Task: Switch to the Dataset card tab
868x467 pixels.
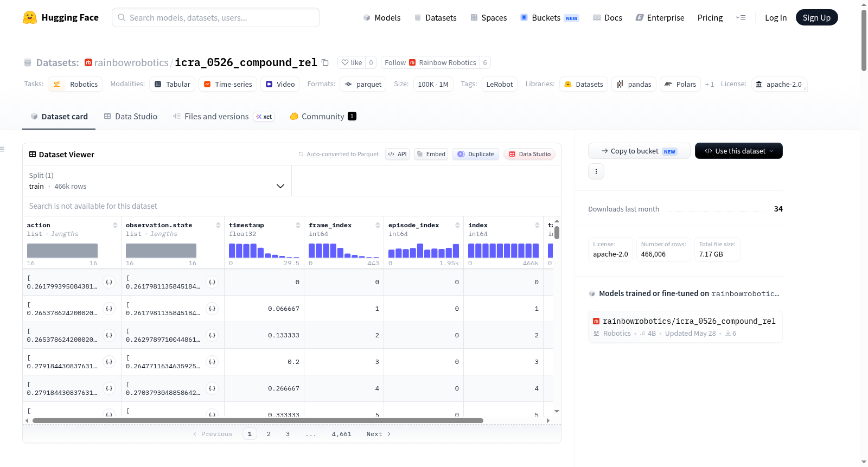Action: (59, 117)
